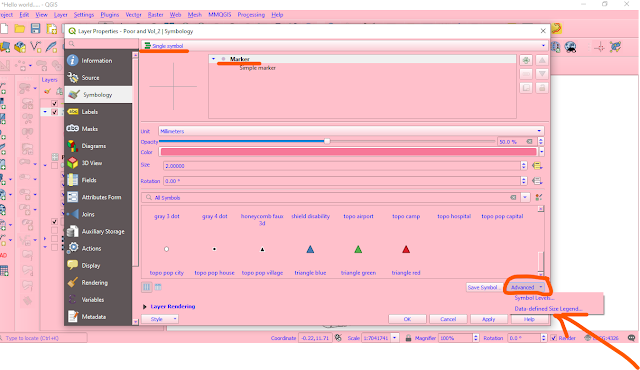Screen dimensions: 640x370
Task: Open the Scale dropdown in status bar
Action: tap(394, 338)
